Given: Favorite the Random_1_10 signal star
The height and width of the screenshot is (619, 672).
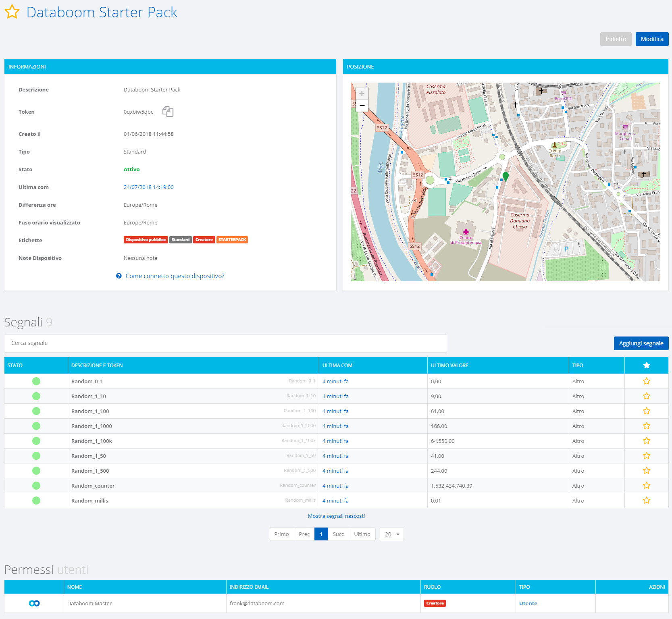Looking at the screenshot, I should point(647,396).
